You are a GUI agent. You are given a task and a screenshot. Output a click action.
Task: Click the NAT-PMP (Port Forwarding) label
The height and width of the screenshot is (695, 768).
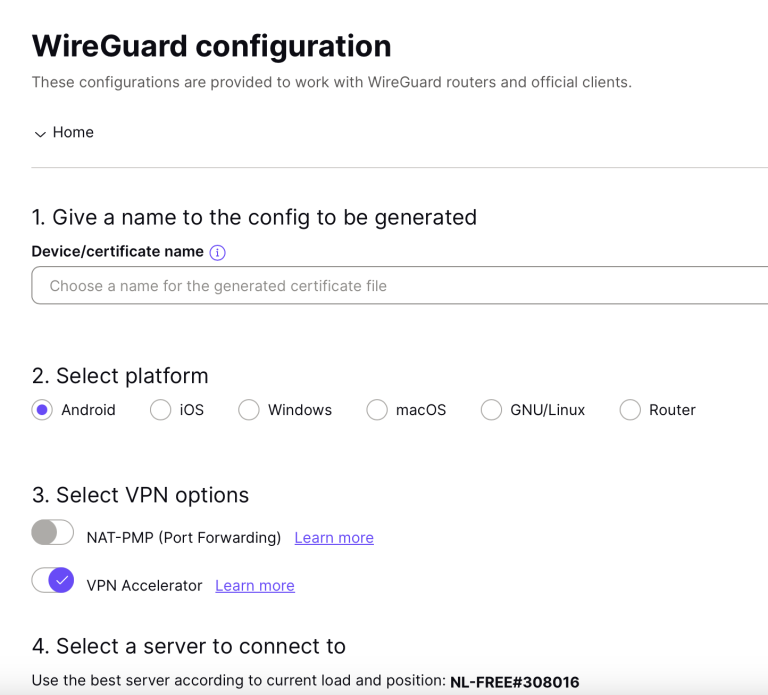coord(184,538)
